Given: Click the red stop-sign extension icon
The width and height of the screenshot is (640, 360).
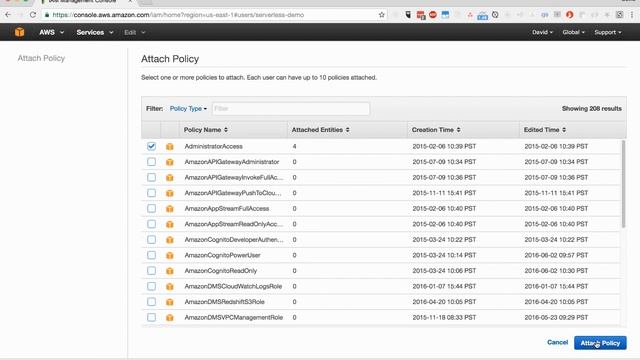Looking at the screenshot, I should 433,15.
